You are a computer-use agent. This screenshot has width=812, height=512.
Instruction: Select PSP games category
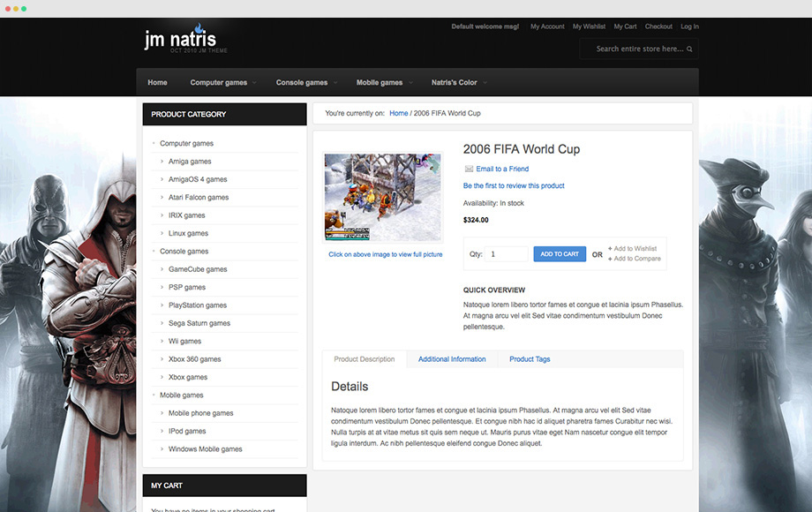click(187, 287)
